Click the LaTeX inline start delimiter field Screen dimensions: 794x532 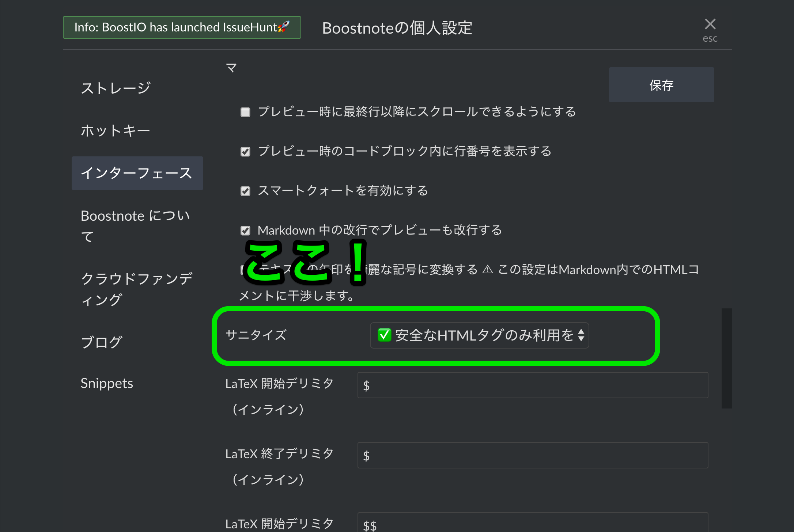[533, 385]
